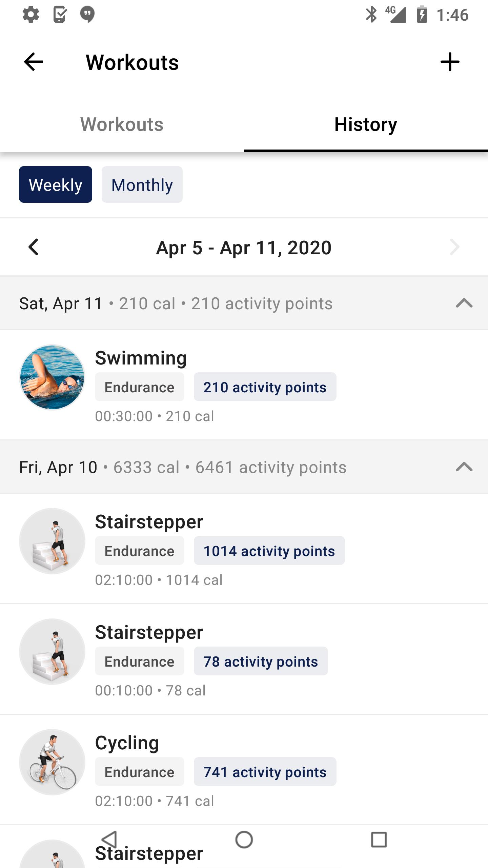Screen dimensions: 488x868
Task: Add a new workout with plus icon
Action: click(450, 62)
